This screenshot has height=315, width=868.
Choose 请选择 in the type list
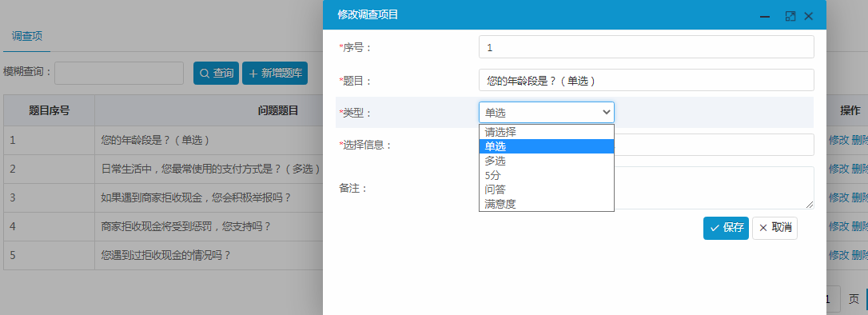547,132
